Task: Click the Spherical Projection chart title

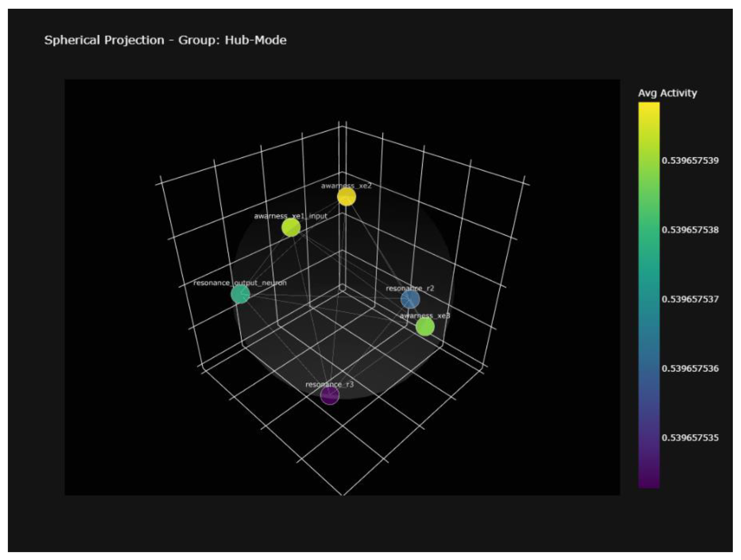Action: coord(165,40)
